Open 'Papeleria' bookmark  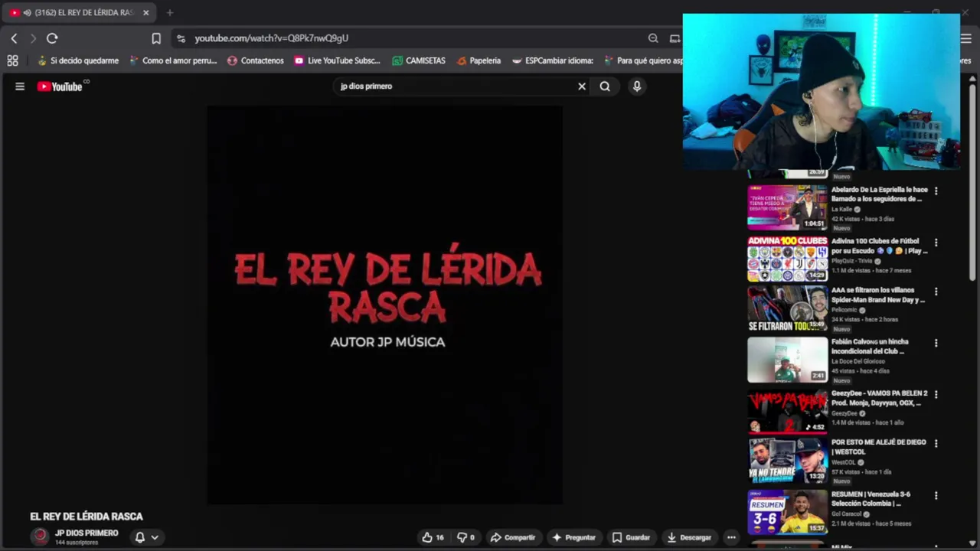[x=479, y=60]
